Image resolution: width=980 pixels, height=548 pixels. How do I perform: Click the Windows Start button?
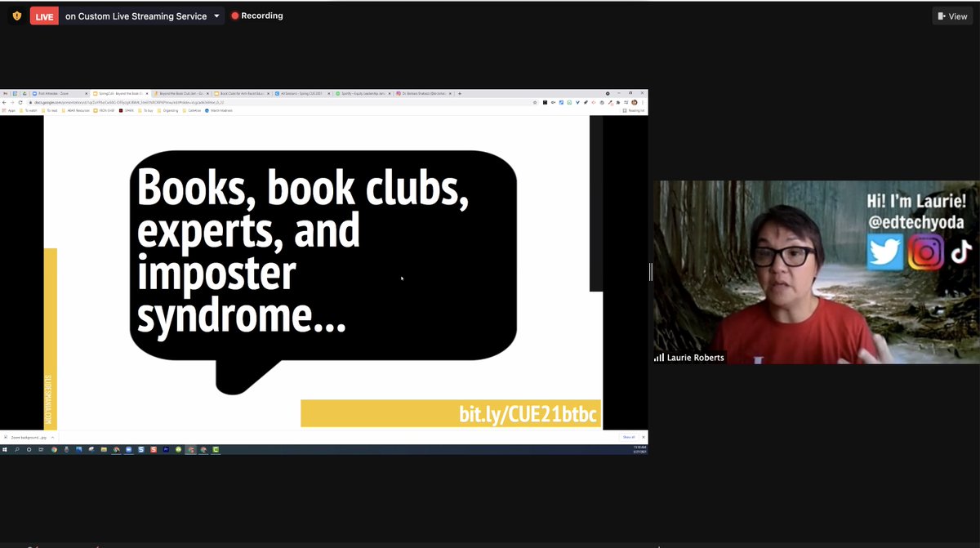pyautogui.click(x=6, y=449)
